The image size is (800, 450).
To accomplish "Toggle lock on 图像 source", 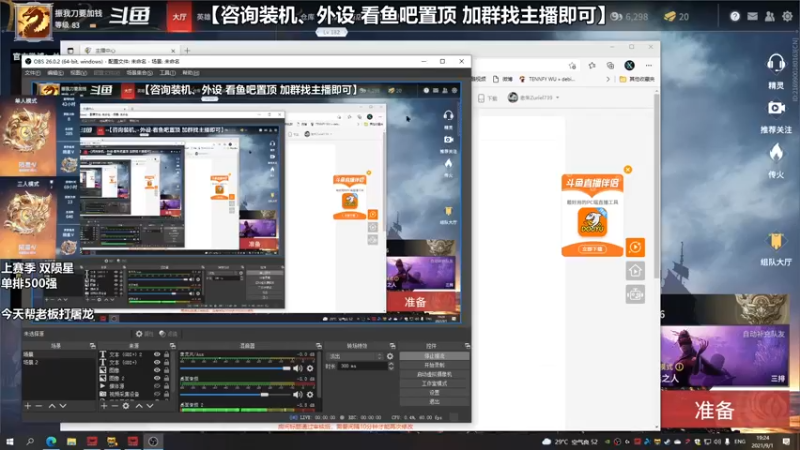I will tap(166, 370).
